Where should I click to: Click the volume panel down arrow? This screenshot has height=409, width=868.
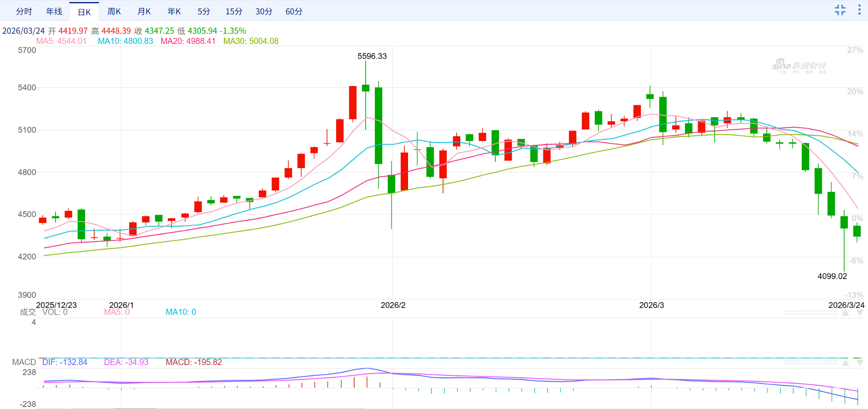(x=859, y=313)
